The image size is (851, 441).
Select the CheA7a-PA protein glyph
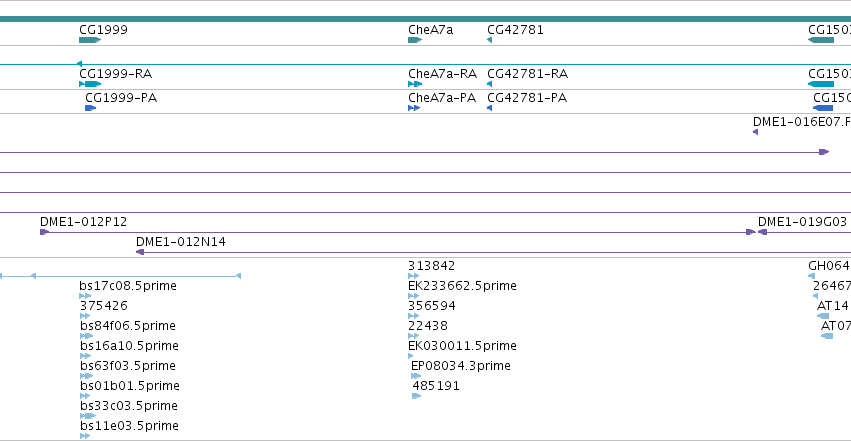tap(414, 108)
